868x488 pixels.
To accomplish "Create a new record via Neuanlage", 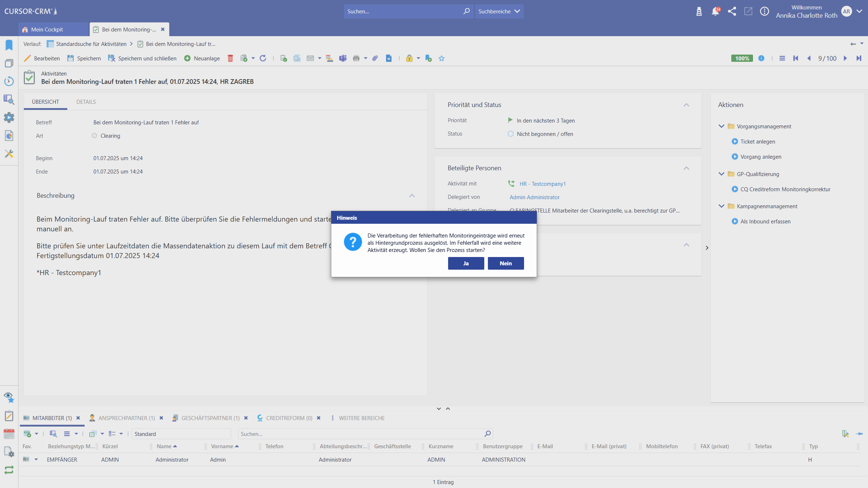I will click(202, 58).
